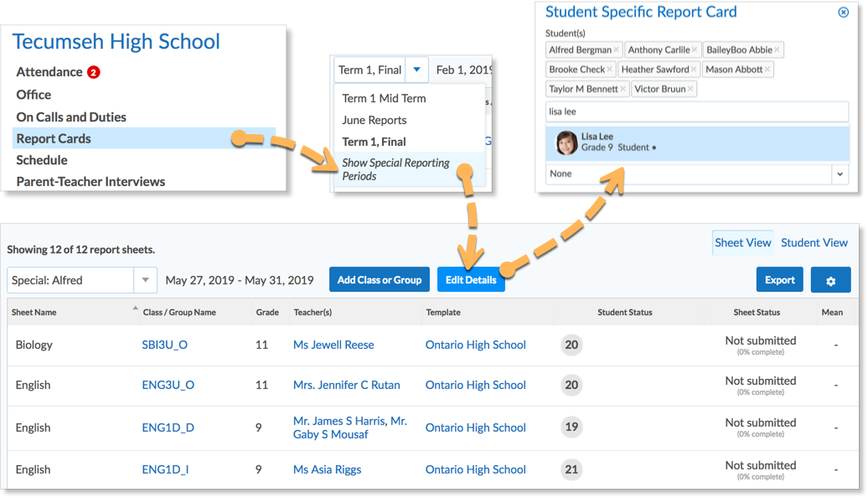
Task: Switch to Sheet View tab
Action: (x=742, y=243)
